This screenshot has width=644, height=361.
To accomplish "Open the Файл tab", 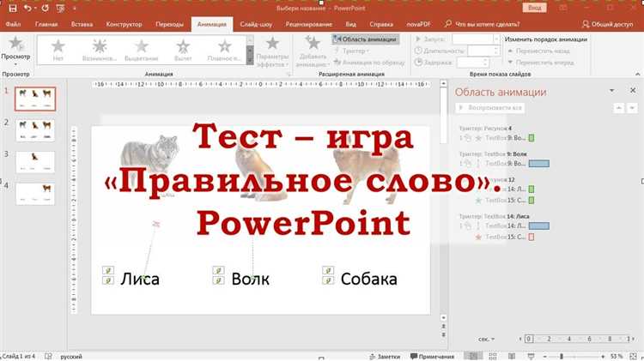I will click(x=13, y=24).
